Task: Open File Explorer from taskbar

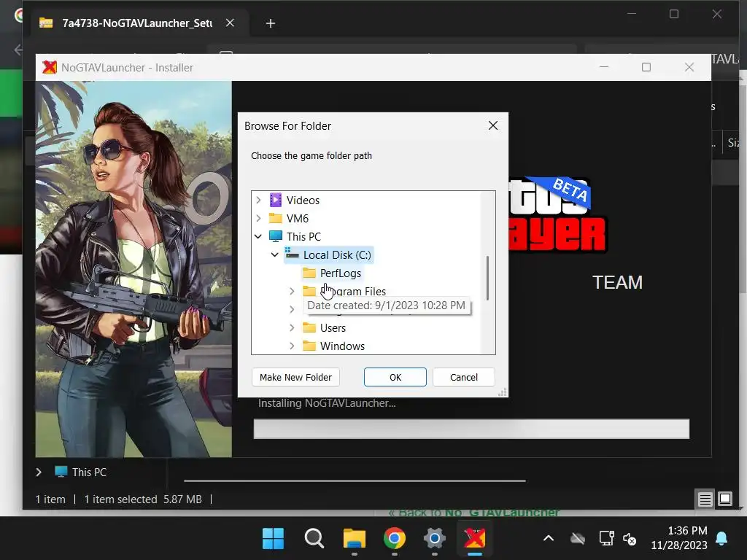Action: (354, 539)
